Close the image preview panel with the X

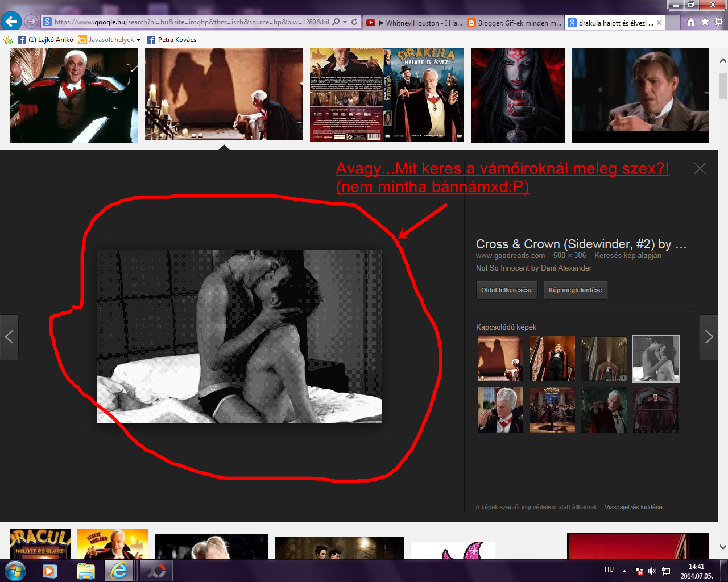click(x=700, y=168)
